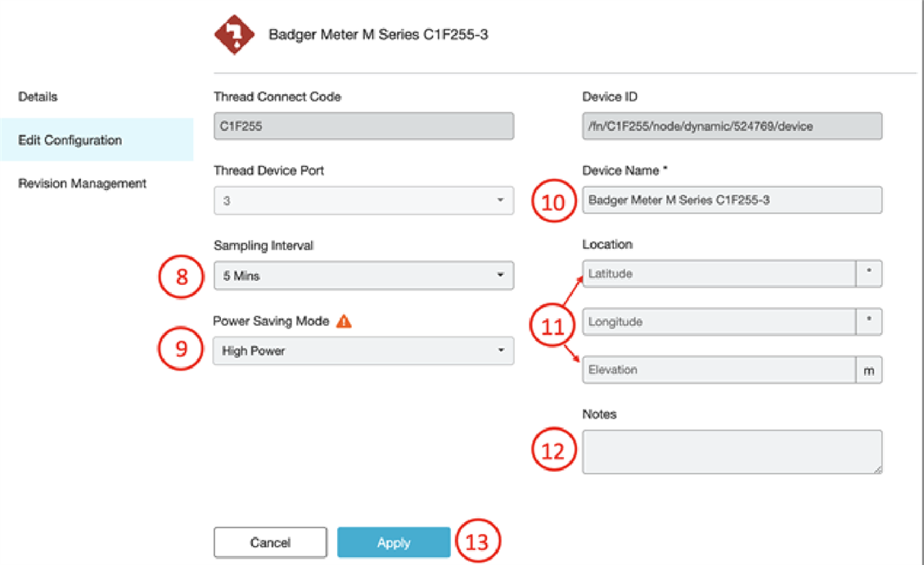Click the Device Name text field
The height and width of the screenshot is (565, 924).
(732, 200)
